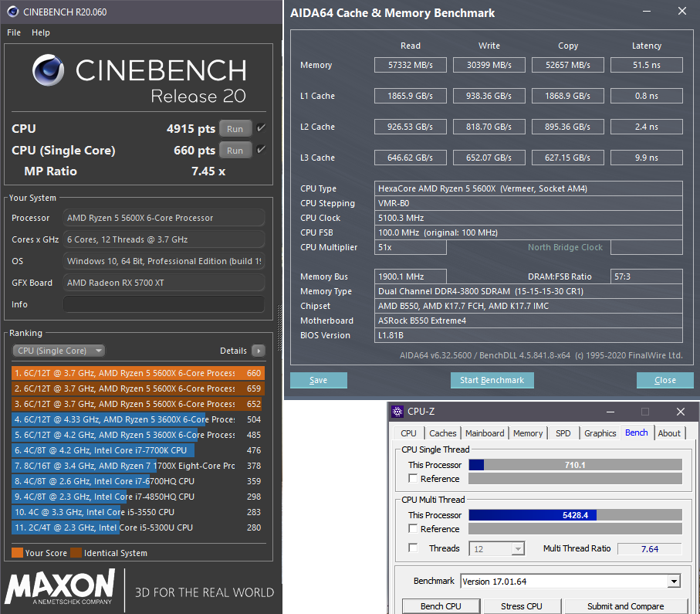Toggle the checkmark next to the CPU Run button

point(261,128)
